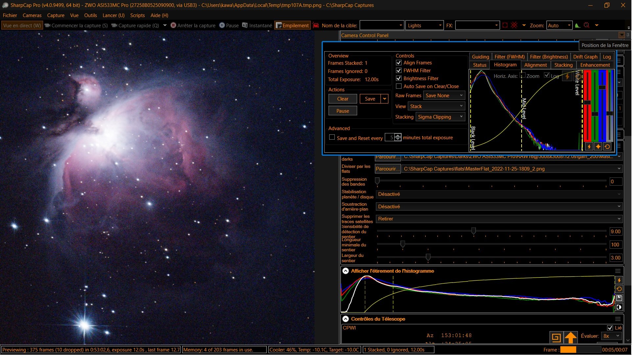
Task: Switch to the Enhancement tab
Action: point(595,65)
